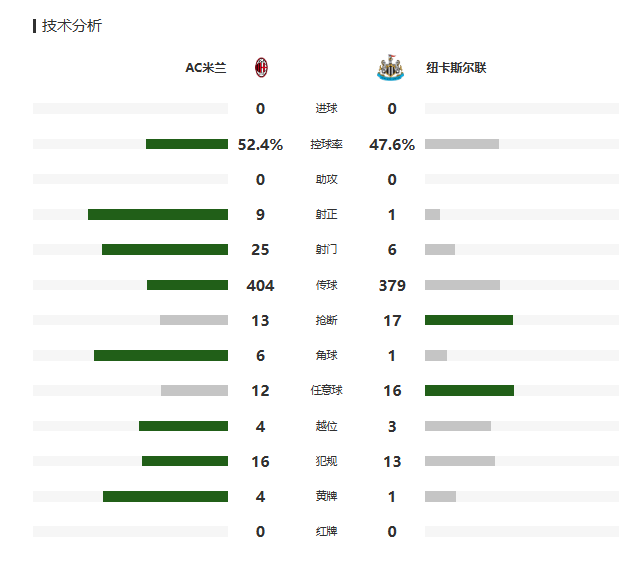Select Newcastle's green free kicks bar
This screenshot has width=642, height=565.
pos(469,391)
